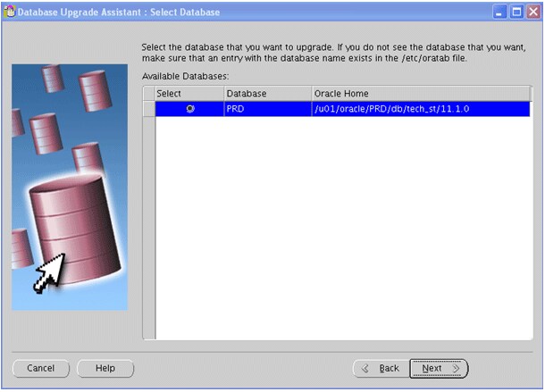545x392 pixels.
Task: Click the Database column header
Action: point(268,94)
